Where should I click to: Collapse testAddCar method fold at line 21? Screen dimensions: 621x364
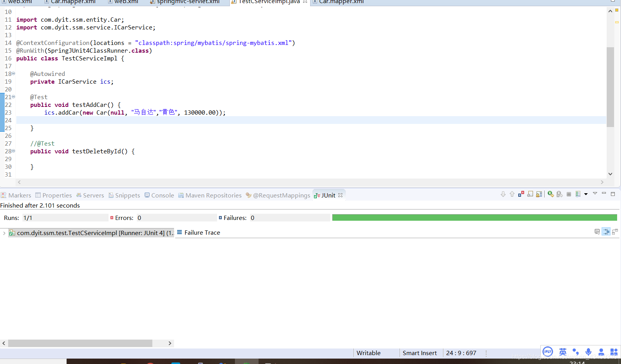pos(14,96)
